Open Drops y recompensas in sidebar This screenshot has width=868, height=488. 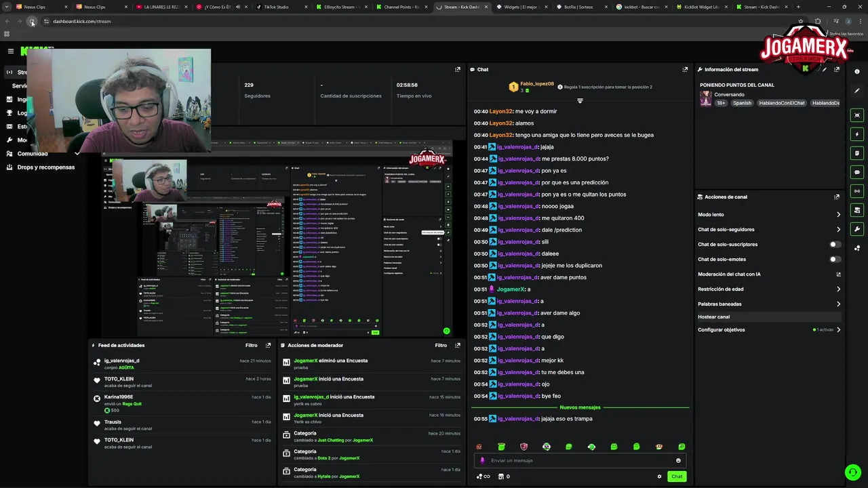coord(46,167)
